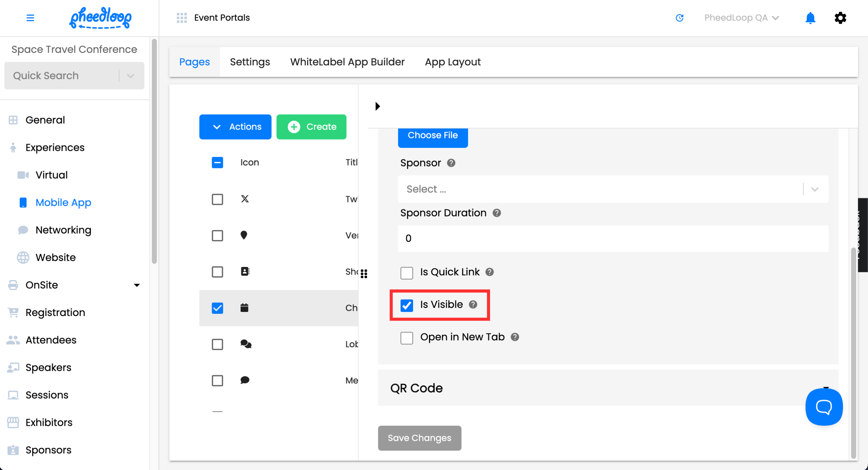Click the green Create button
Image resolution: width=868 pixels, height=470 pixels.
[311, 127]
